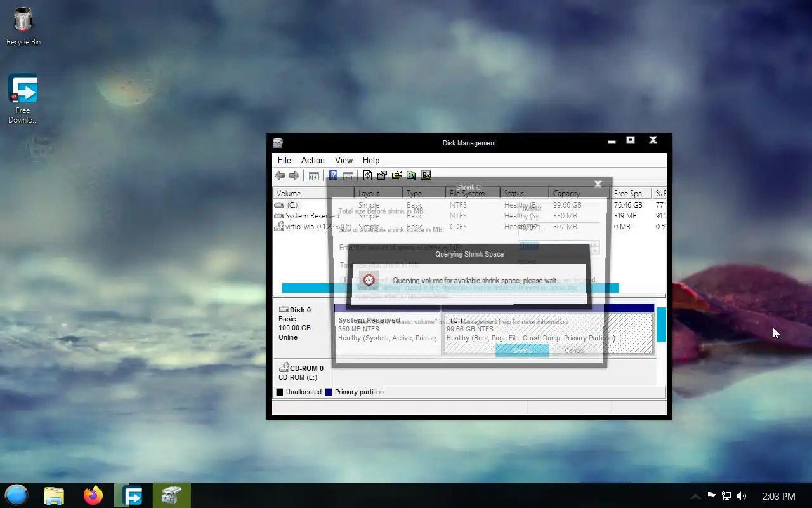Sort by the Layout column header

[x=378, y=193]
